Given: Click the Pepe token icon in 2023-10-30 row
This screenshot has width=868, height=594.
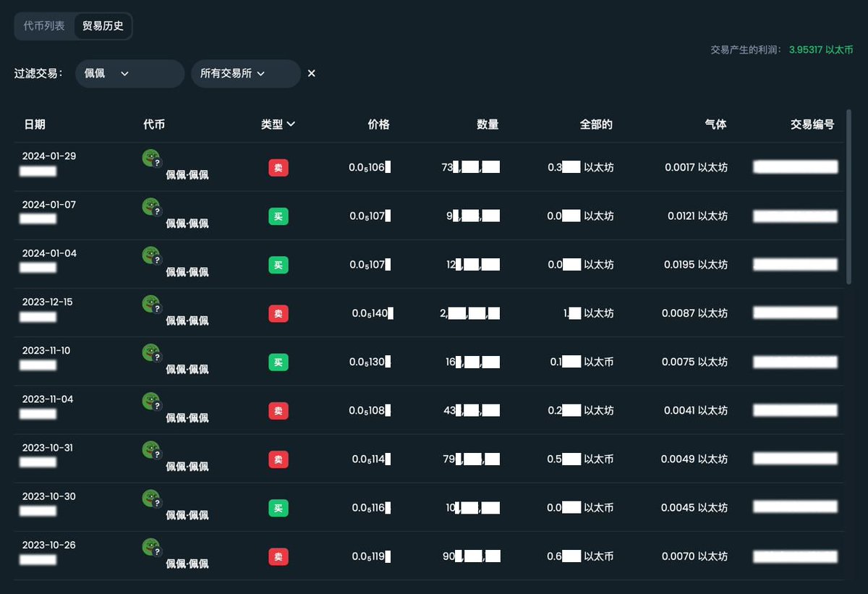Looking at the screenshot, I should point(151,497).
